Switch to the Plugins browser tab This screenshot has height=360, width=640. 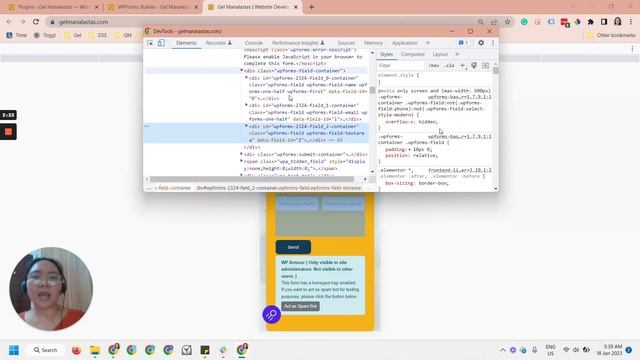[x=52, y=7]
